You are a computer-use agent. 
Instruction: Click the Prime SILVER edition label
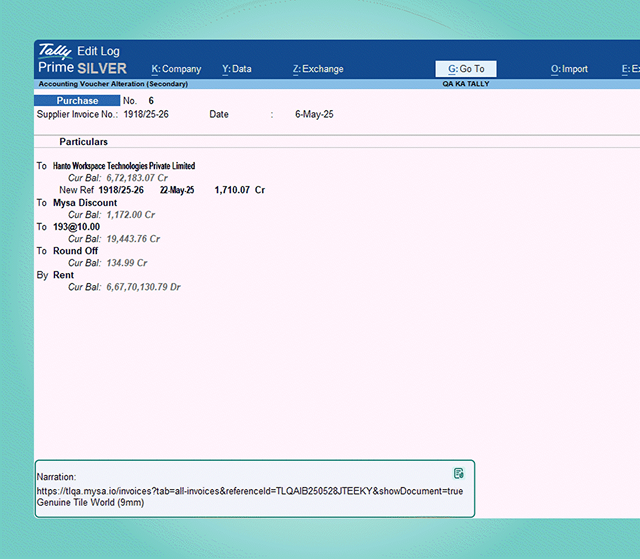coord(82,68)
